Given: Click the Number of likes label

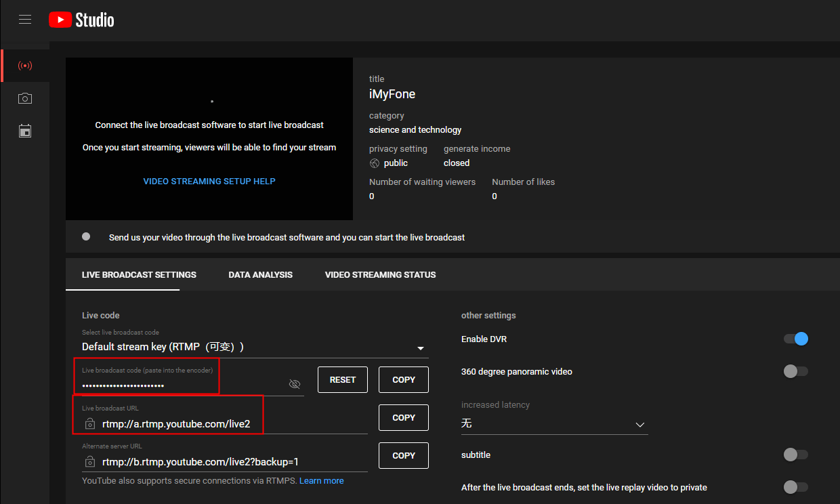Looking at the screenshot, I should click(524, 182).
